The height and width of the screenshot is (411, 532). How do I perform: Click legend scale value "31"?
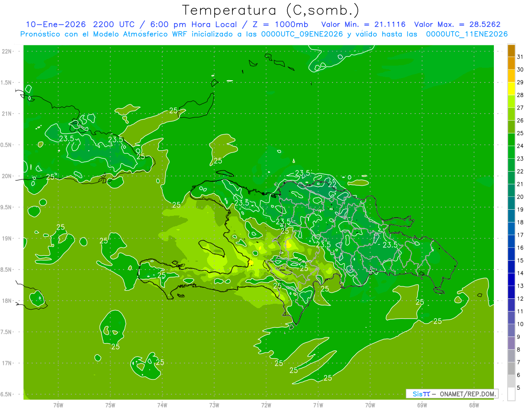520,57
